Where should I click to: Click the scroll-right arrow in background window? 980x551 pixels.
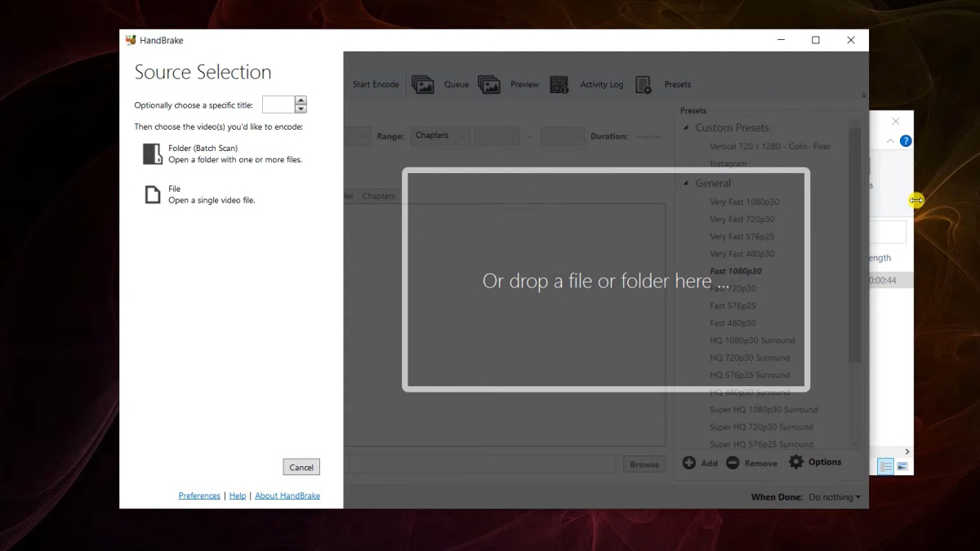pos(906,451)
